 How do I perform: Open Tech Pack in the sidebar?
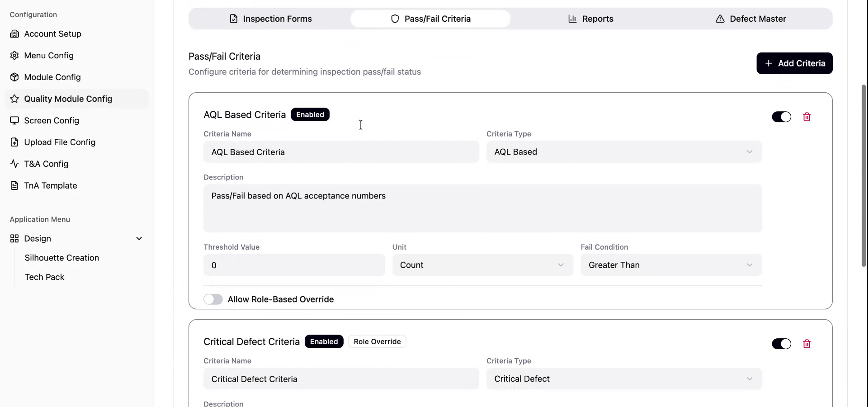coord(44,277)
